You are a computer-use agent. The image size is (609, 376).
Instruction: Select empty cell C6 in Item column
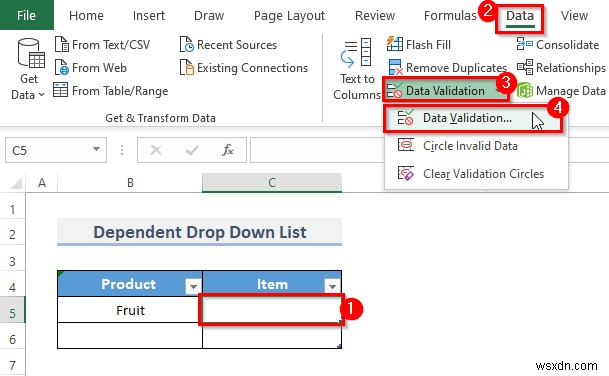tap(272, 336)
